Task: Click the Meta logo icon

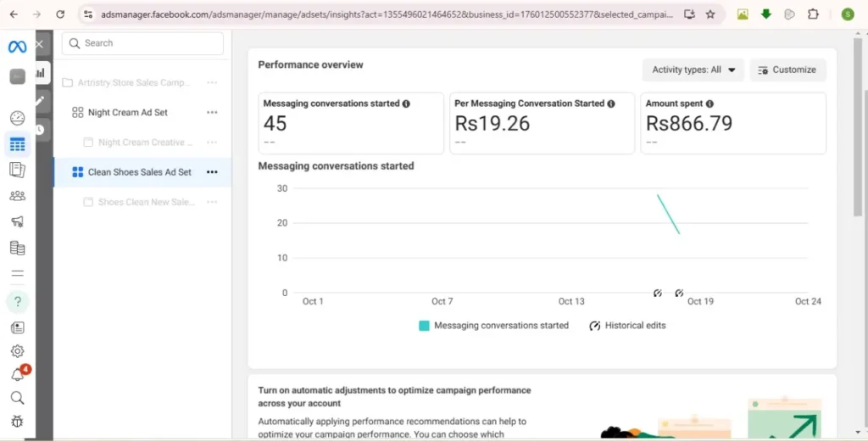Action: point(17,48)
